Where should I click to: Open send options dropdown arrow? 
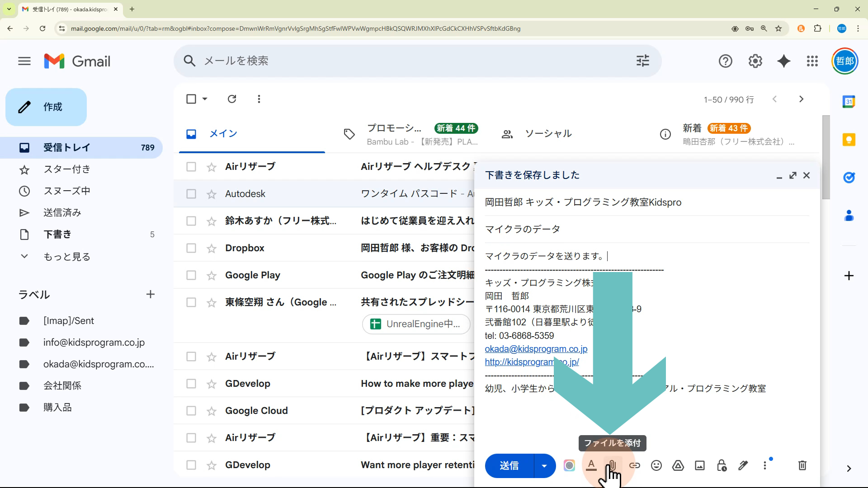click(544, 466)
